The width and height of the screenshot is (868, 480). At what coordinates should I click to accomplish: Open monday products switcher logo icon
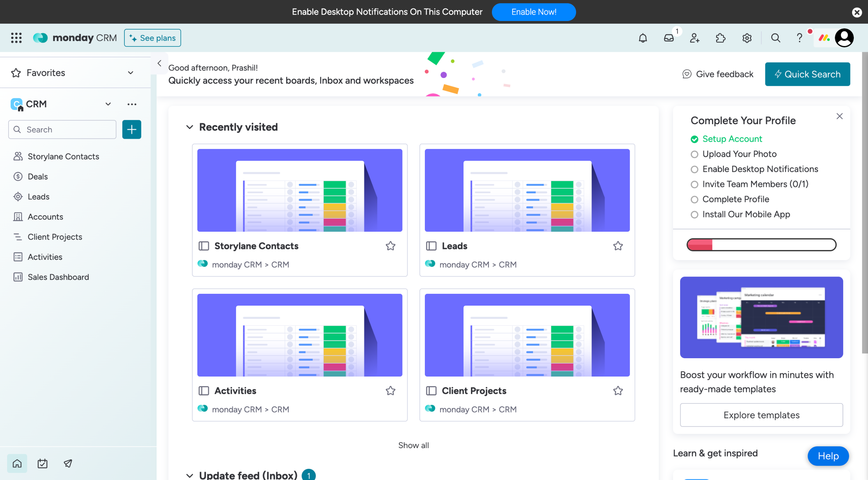824,38
